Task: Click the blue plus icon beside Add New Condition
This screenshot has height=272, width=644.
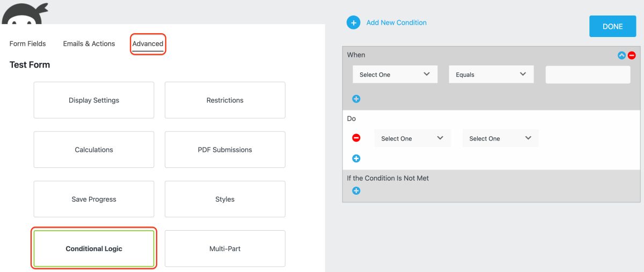Action: pyautogui.click(x=354, y=23)
